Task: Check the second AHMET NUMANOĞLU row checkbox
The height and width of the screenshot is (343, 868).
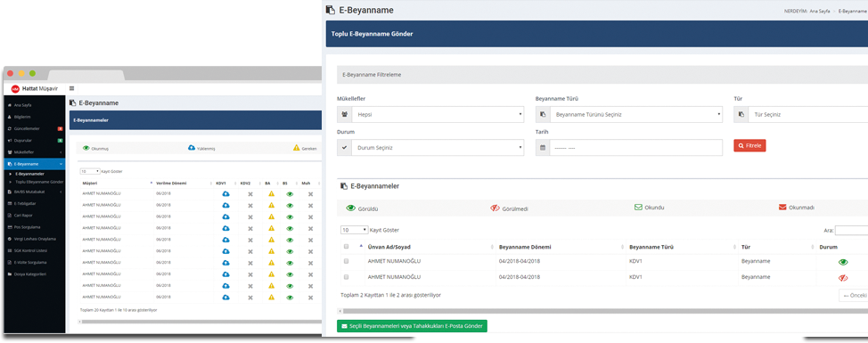Action: pyautogui.click(x=347, y=276)
